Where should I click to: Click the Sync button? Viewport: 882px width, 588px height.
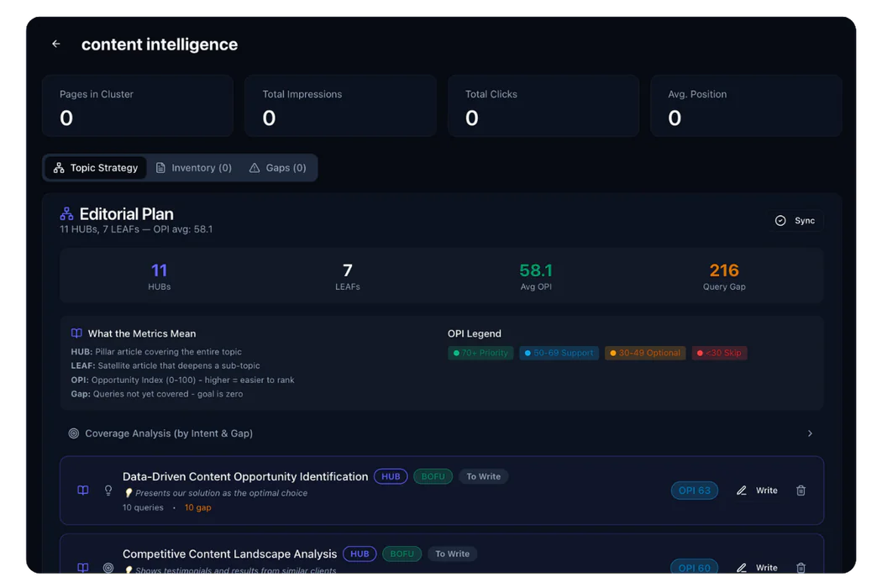tap(795, 221)
